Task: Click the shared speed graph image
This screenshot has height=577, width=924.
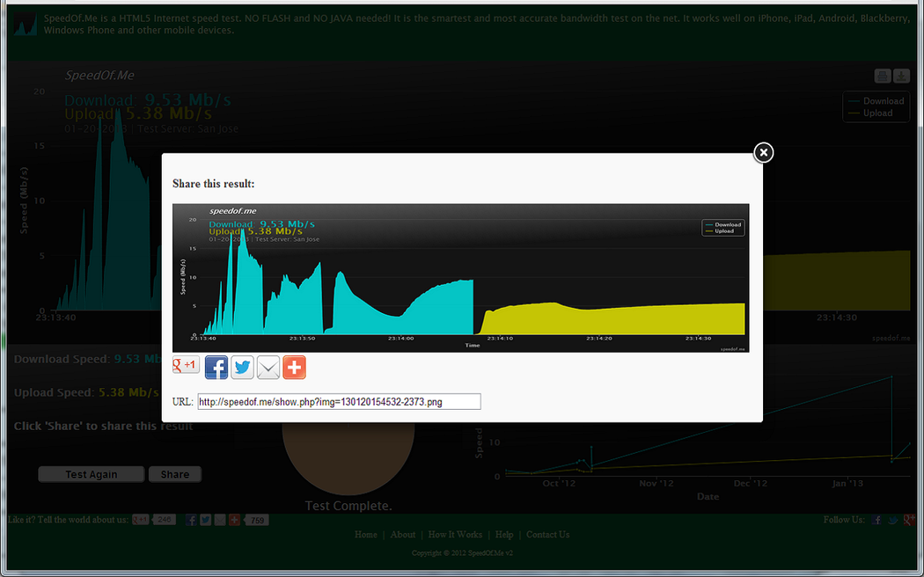Action: point(460,278)
